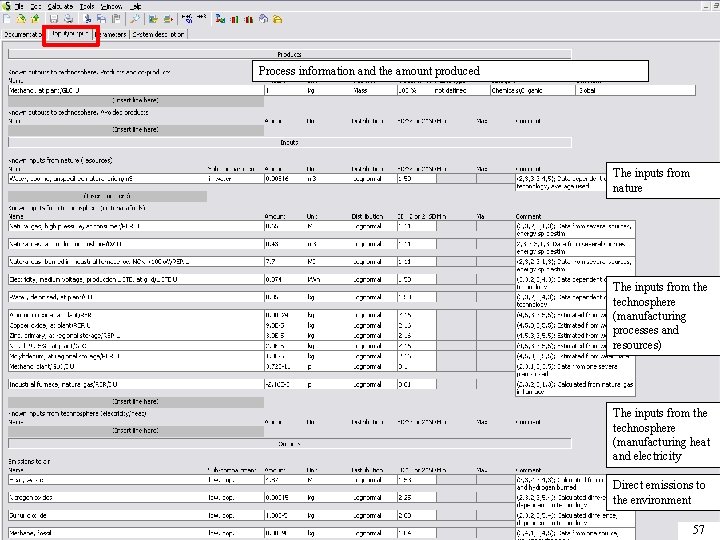Click 'Insert line here' under Methanol product row
The width and height of the screenshot is (720, 540).
[136, 100]
